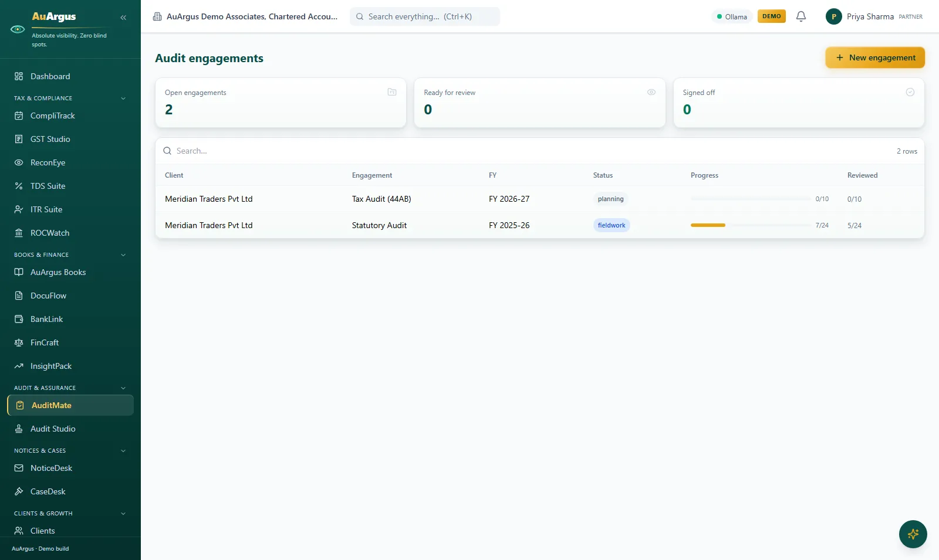939x560 pixels.
Task: Click ITR Suite person icon
Action: coord(19,209)
